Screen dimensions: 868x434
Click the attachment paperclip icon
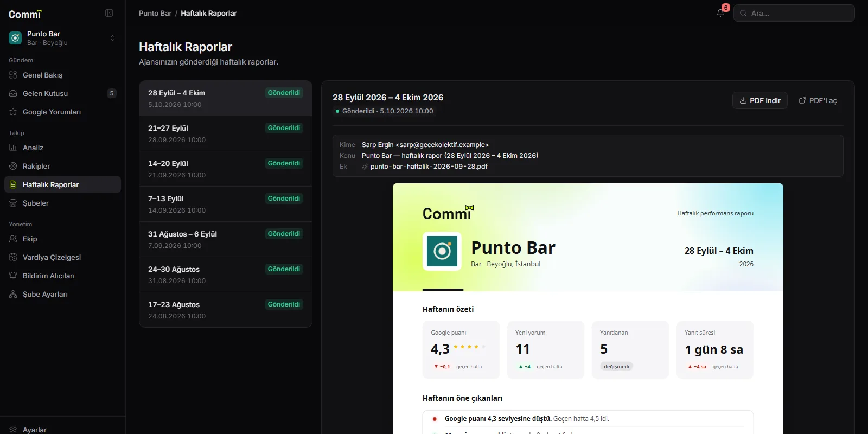365,167
